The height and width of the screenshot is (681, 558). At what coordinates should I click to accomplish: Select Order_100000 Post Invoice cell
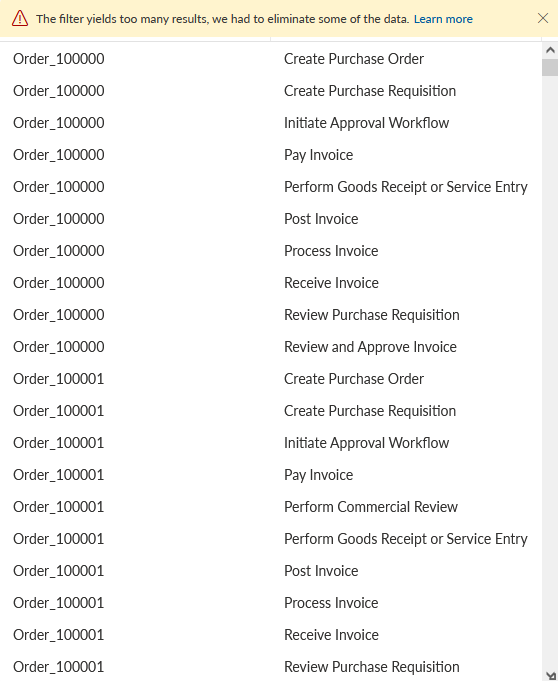[321, 219]
